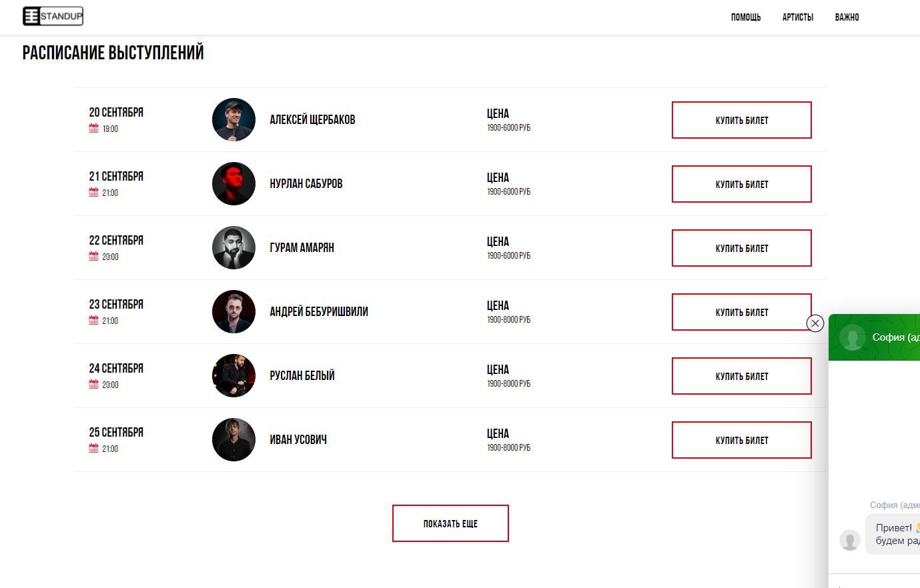Click calendar icon next to 19:00
Viewport: 920px width, 588px height.
point(93,128)
